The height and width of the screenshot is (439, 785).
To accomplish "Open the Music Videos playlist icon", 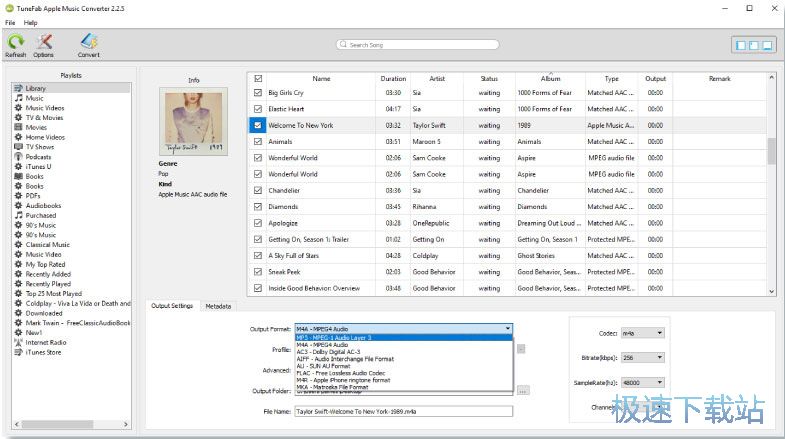I will (19, 108).
